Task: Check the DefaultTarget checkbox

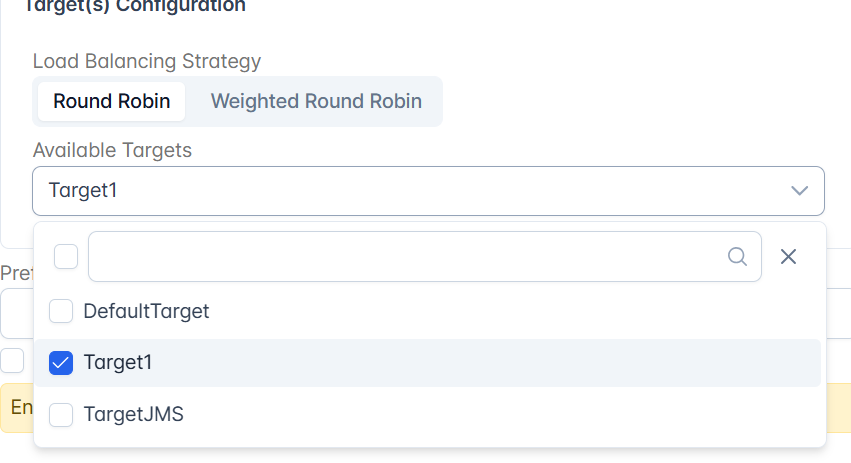Action: (61, 311)
